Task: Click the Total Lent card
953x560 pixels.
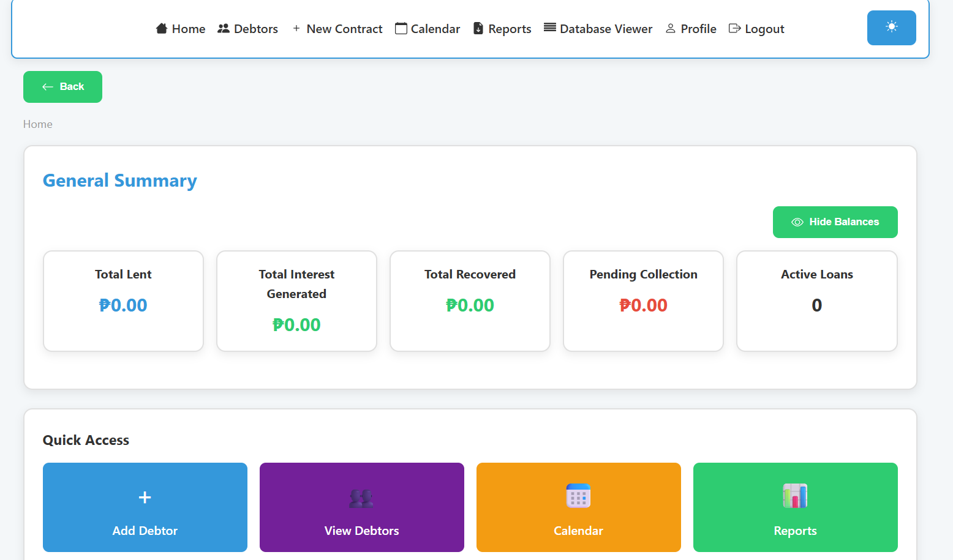Action: click(123, 301)
